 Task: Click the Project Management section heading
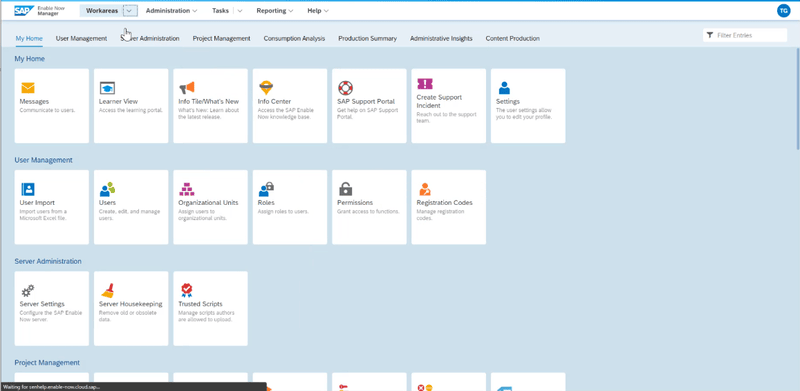47,362
